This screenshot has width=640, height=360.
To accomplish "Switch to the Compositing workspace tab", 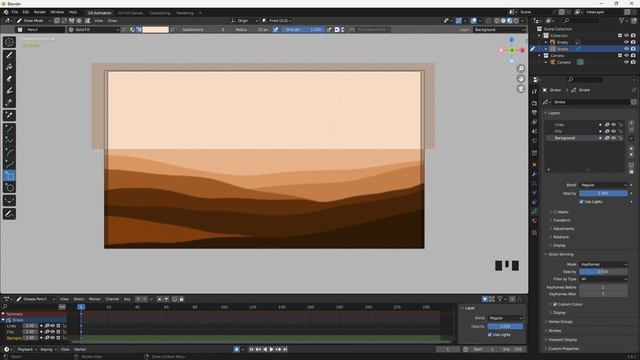I will pos(159,13).
